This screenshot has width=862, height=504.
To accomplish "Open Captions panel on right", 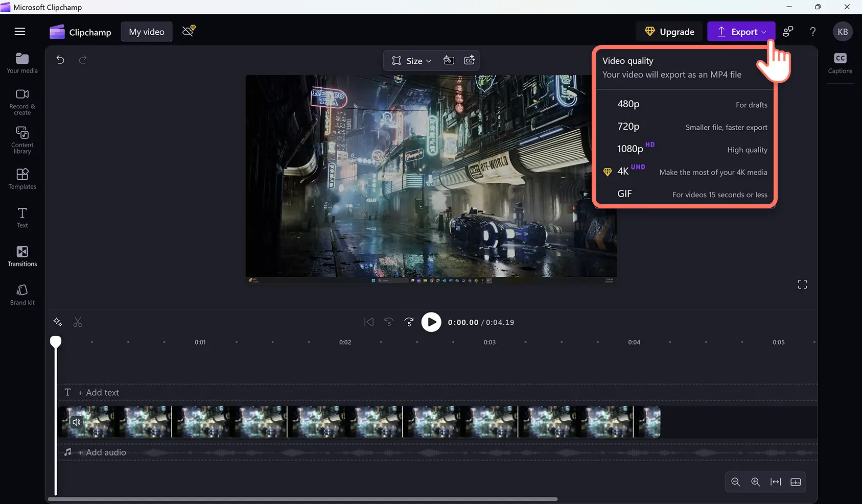I will pos(840,63).
